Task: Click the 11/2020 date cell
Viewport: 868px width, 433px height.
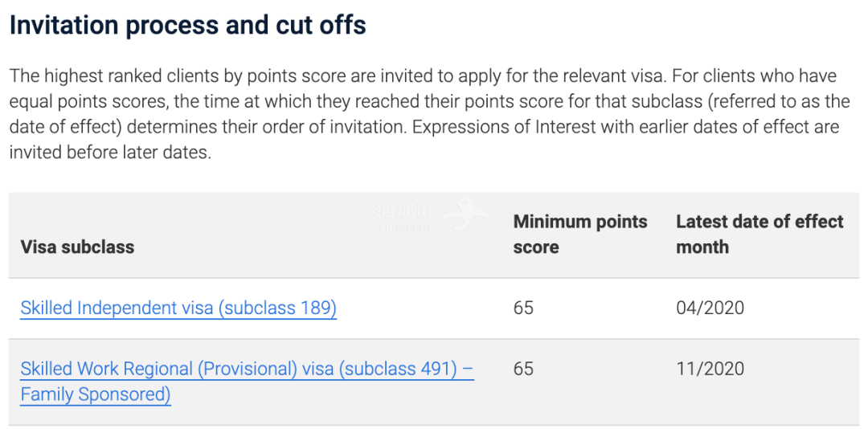Action: tap(710, 369)
